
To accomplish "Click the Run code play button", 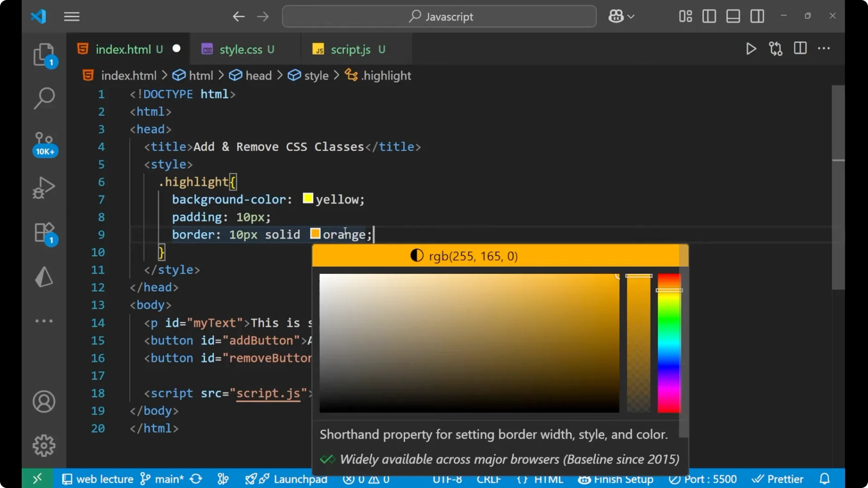I will (750, 49).
